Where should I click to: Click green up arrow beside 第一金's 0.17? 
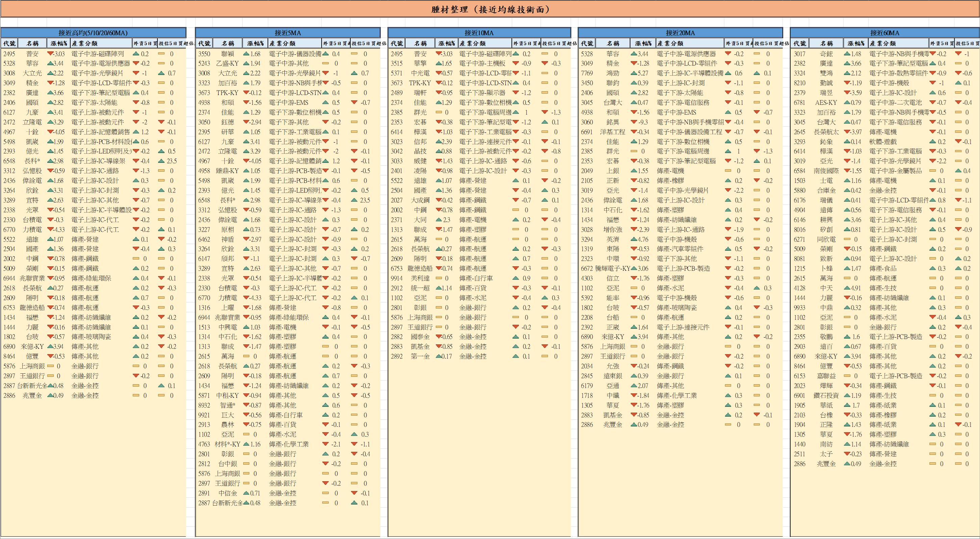pos(438,356)
